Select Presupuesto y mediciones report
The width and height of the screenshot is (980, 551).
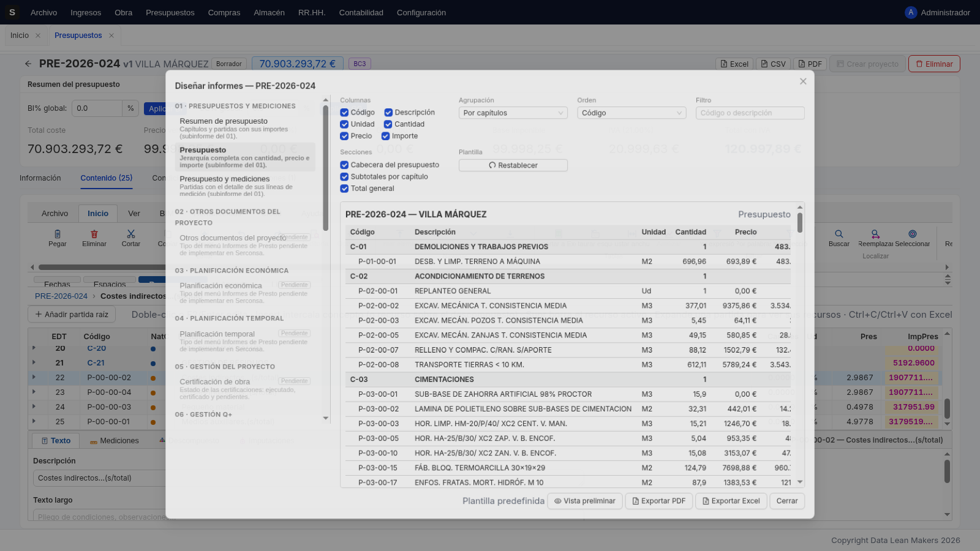(x=245, y=186)
